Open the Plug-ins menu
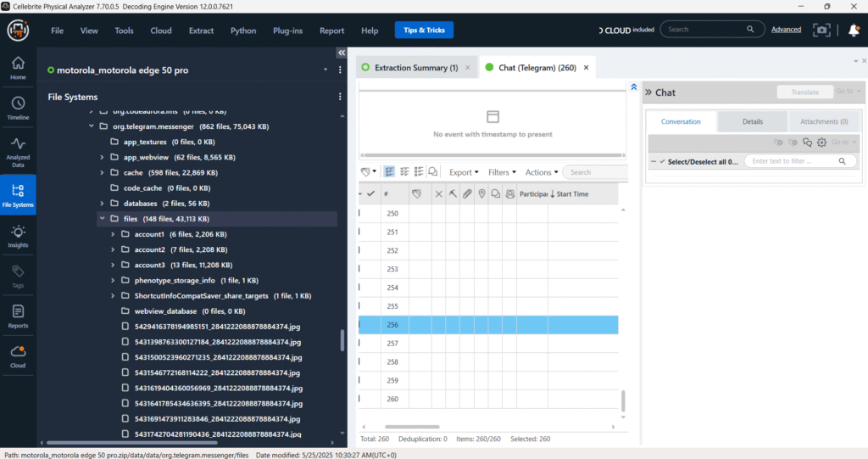Image resolution: width=868 pixels, height=459 pixels. (x=288, y=31)
